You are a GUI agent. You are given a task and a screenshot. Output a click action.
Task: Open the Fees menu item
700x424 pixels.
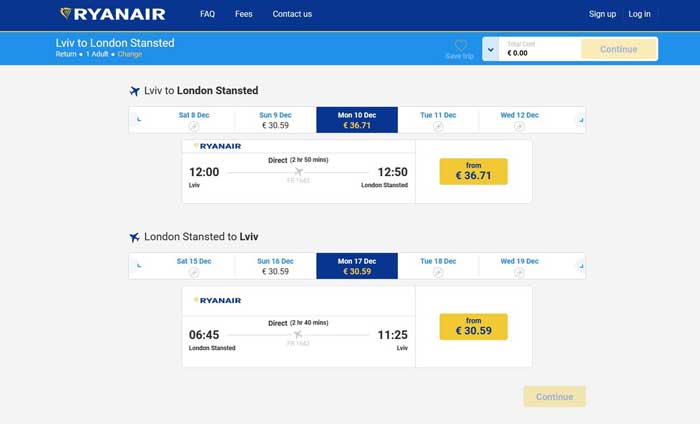point(244,14)
